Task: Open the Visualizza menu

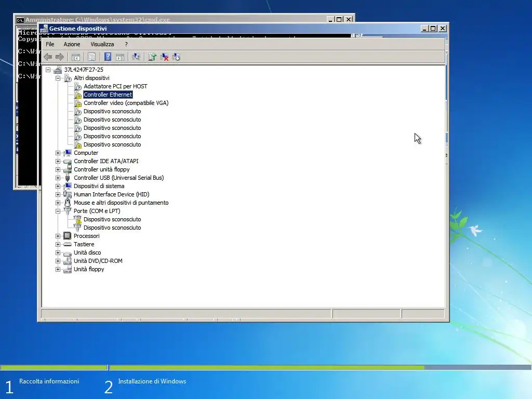Action: (102, 44)
